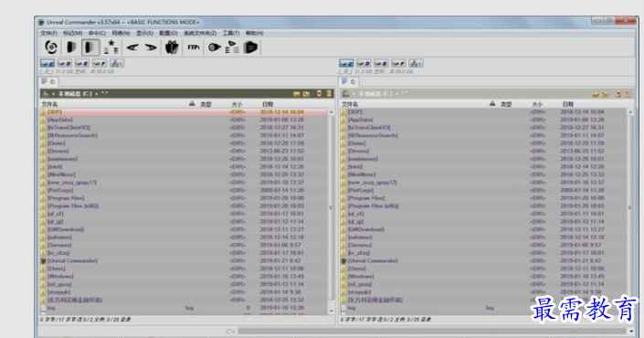
Task: Select the C tab in left pane
Action: pyautogui.click(x=49, y=81)
